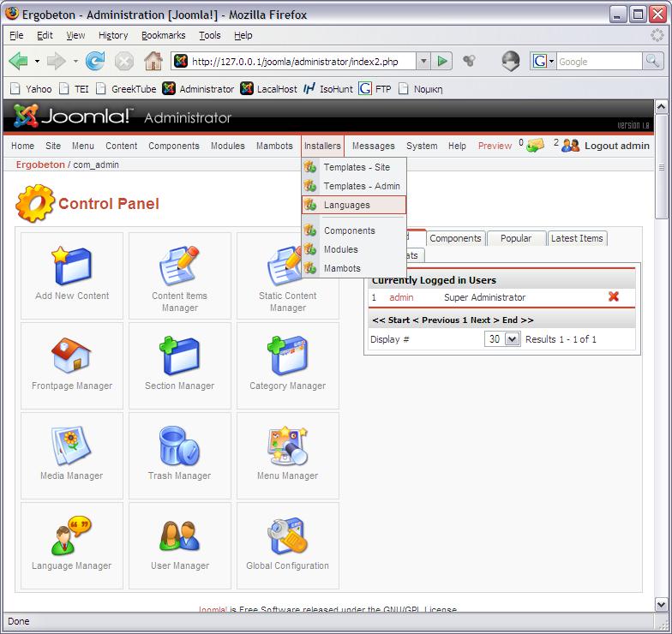The width and height of the screenshot is (672, 634).
Task: Select Languages in Installers menu
Action: tap(353, 205)
